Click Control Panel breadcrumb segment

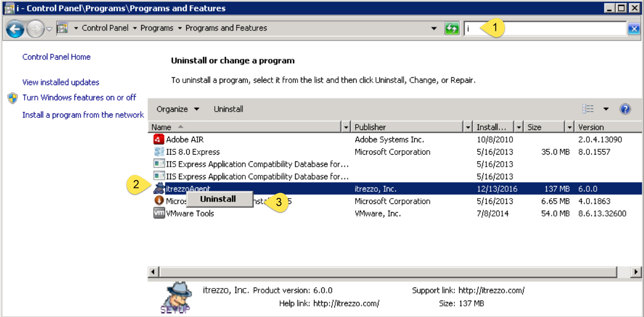coord(105,28)
